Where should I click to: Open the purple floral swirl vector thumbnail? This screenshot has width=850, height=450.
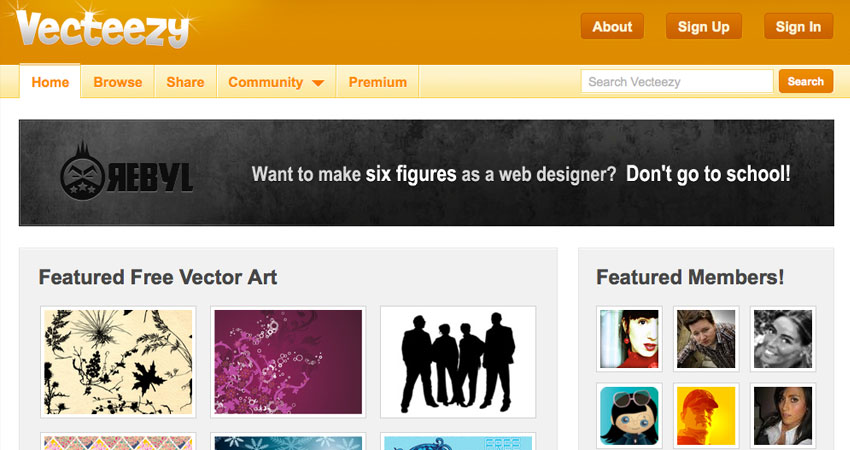[x=288, y=361]
